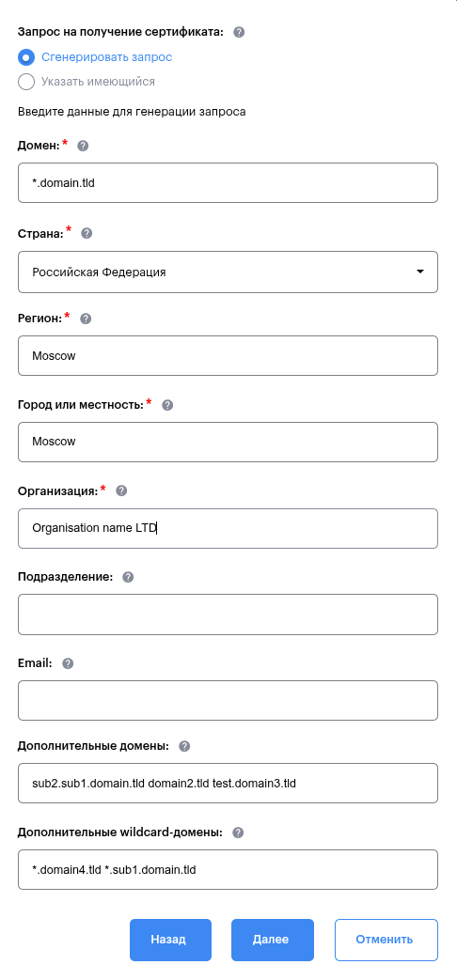The width and height of the screenshot is (457, 980).
Task: Open help icon next to Запрос на получение сертификата
Action: 238,32
